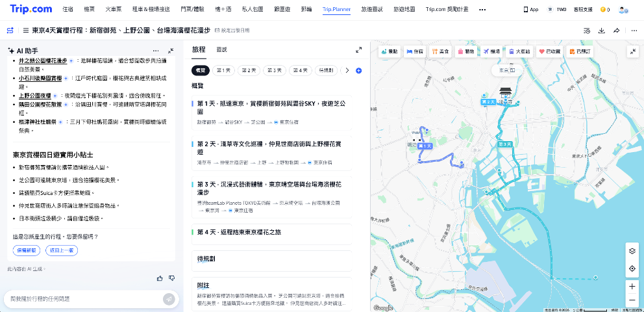Send message to AI assistant
Screen dimensions: 644x312
[169, 299]
